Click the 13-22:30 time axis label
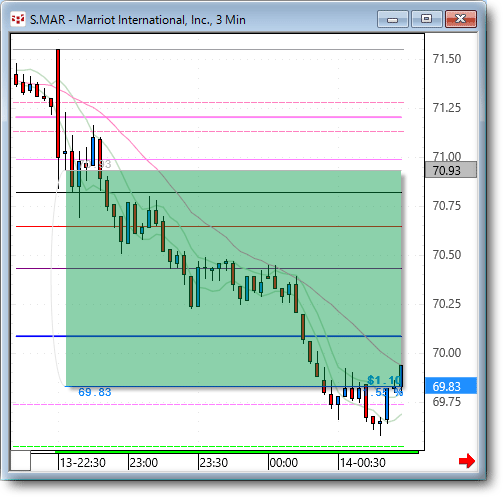Screen dimensions: 504x498 click(83, 463)
